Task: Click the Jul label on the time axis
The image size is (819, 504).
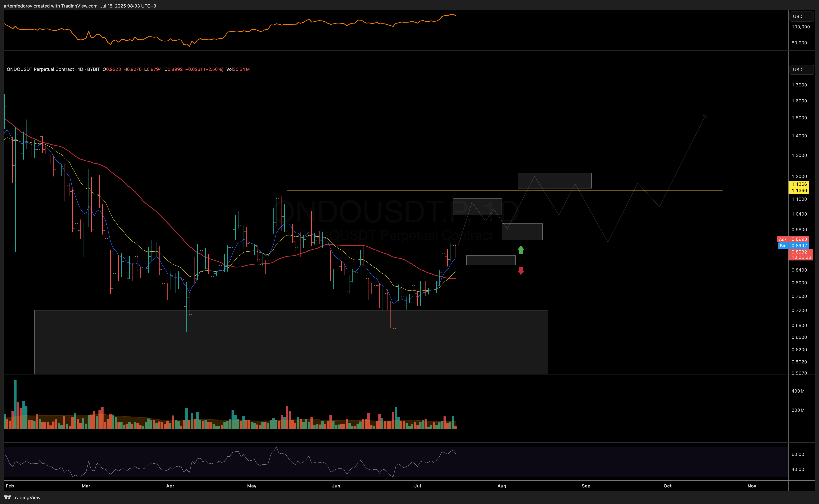Action: [418, 486]
